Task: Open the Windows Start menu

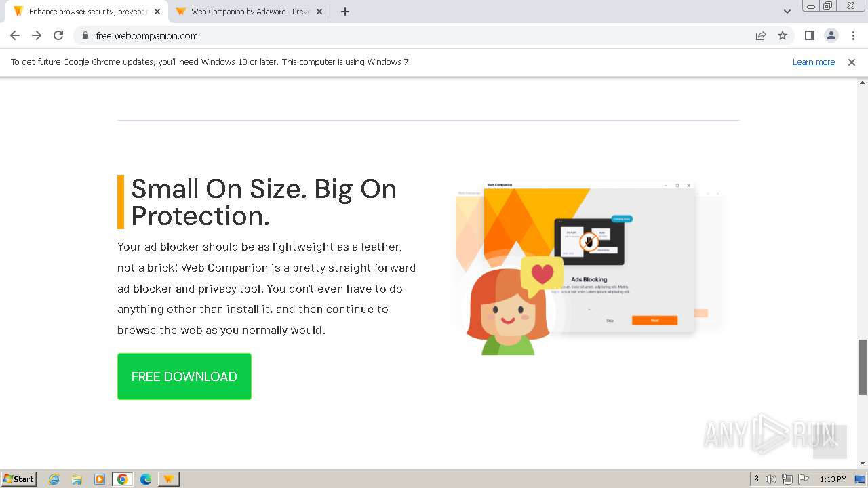Action: point(19,479)
